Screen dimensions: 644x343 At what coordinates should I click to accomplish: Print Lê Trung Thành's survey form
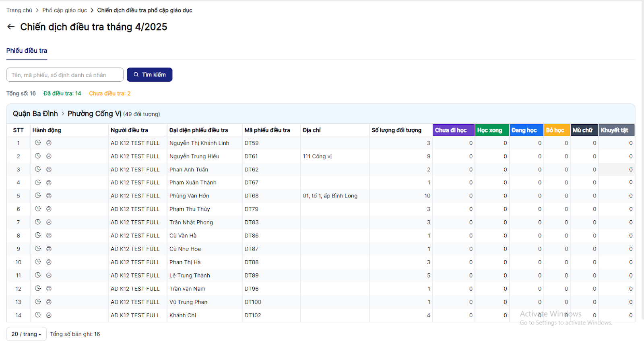[x=49, y=275]
